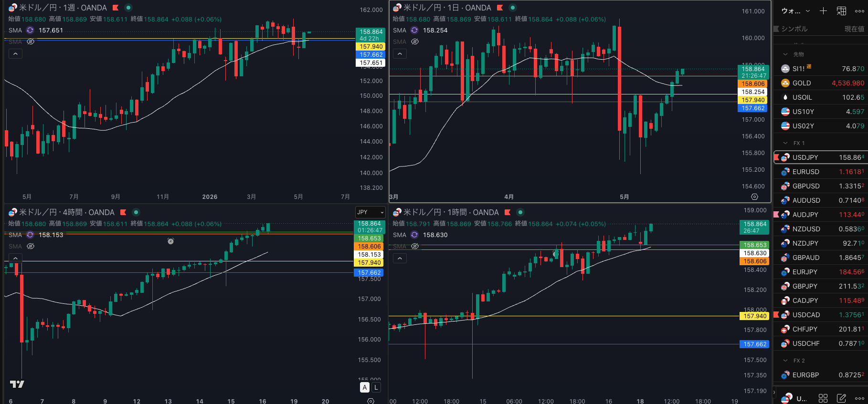This screenshot has width=868, height=404.
Task: Open the four-squares grid icon in bottom panel
Action: point(823,398)
